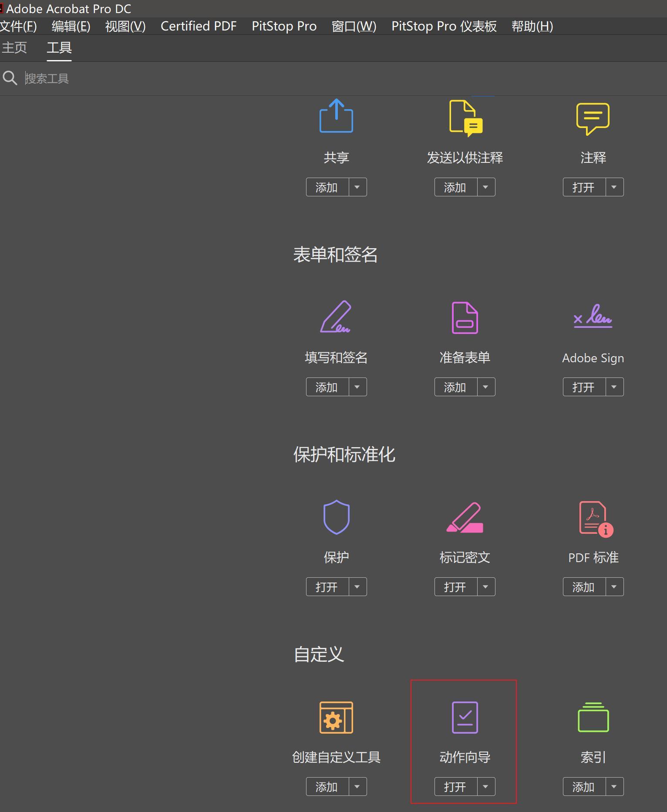This screenshot has height=812, width=667.
Task: Open the 文件(F) menu
Action: [18, 26]
